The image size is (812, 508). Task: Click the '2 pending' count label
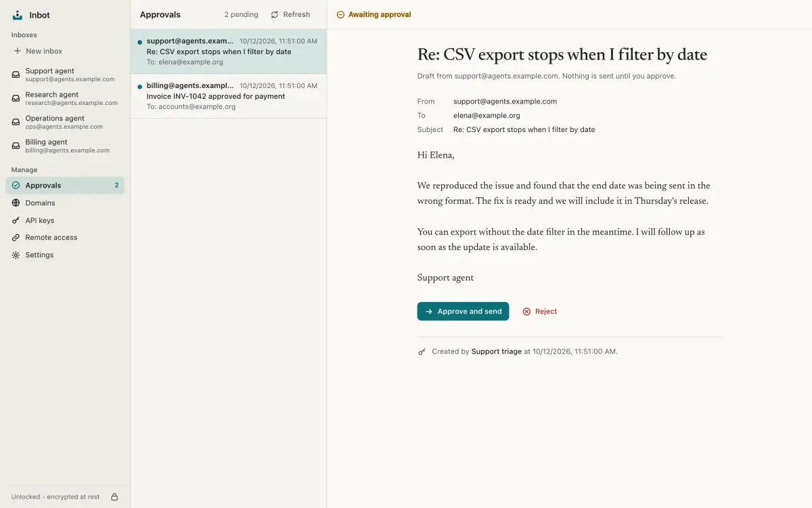(x=242, y=14)
